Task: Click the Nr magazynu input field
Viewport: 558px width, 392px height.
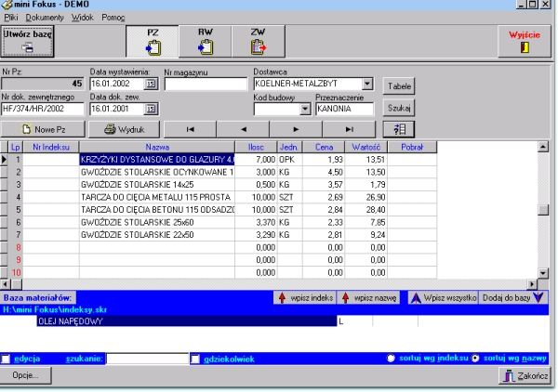Action: [206, 85]
